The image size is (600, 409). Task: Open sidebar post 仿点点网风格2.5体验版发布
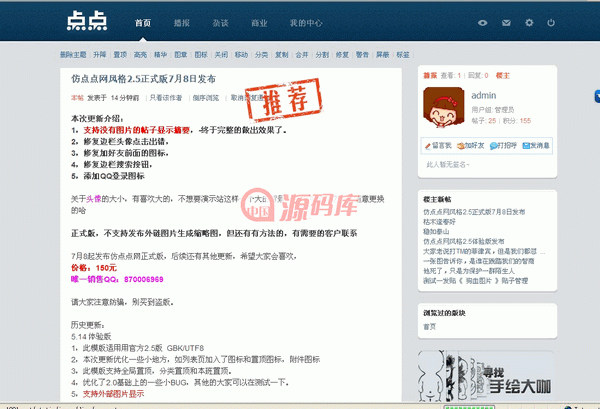tap(464, 241)
